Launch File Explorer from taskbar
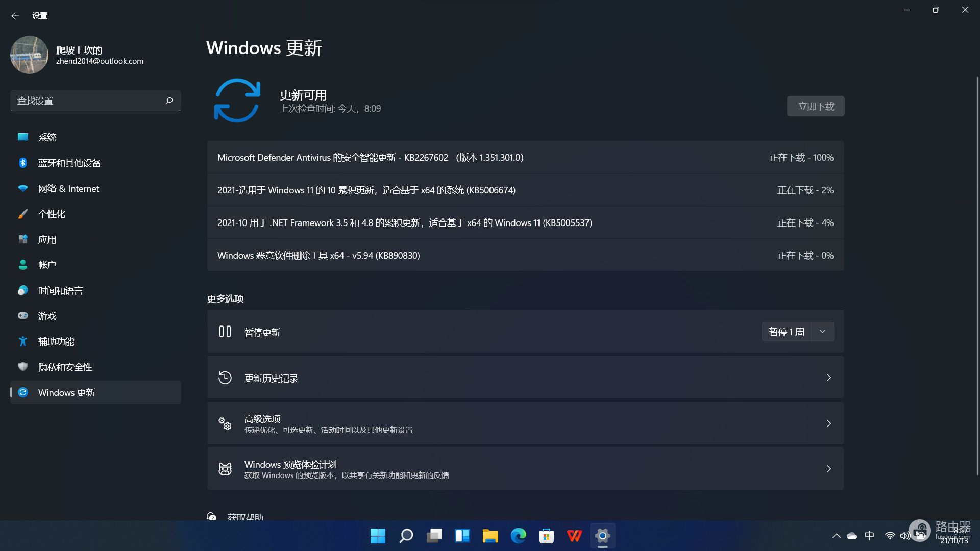The image size is (980, 551). coord(491,536)
